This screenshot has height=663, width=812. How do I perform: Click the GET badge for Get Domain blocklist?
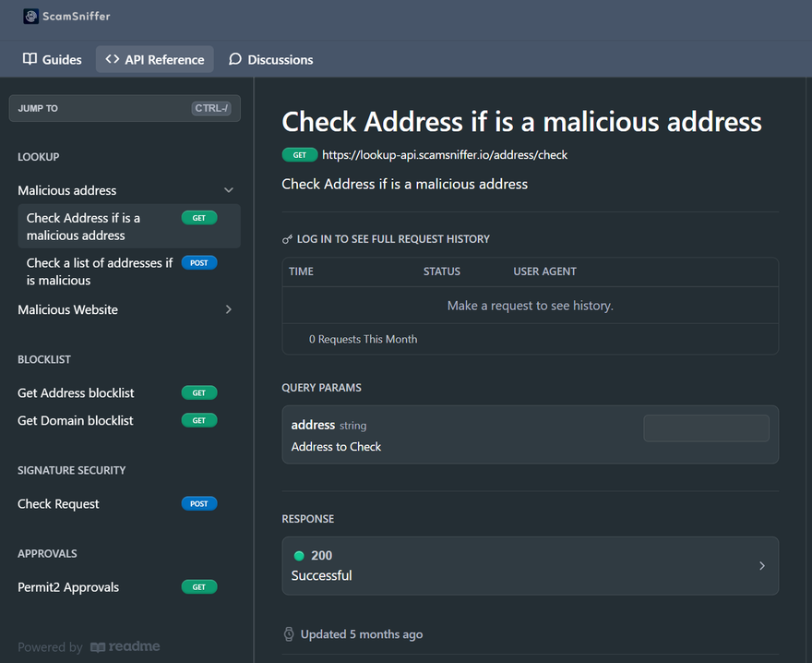pos(199,420)
